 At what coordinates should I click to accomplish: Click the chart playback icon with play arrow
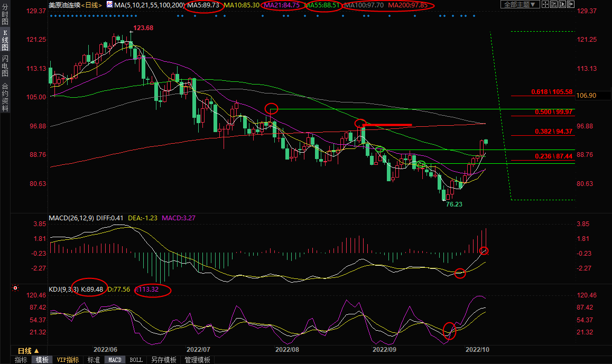(x=562, y=4)
